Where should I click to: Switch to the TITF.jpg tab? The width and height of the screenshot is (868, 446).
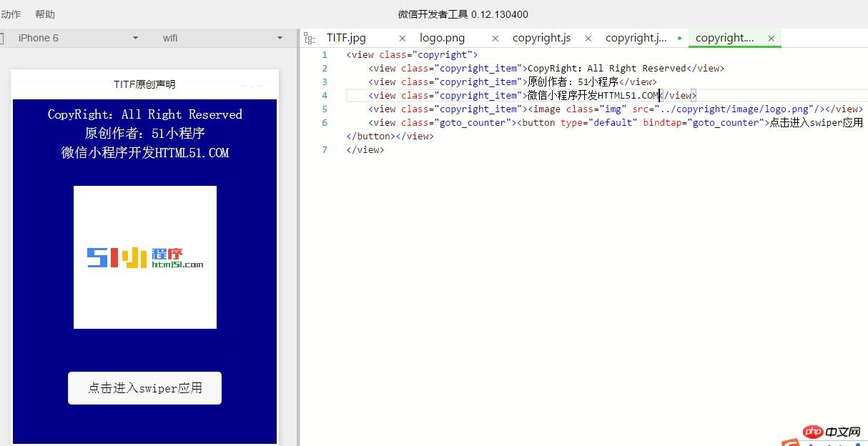[346, 38]
